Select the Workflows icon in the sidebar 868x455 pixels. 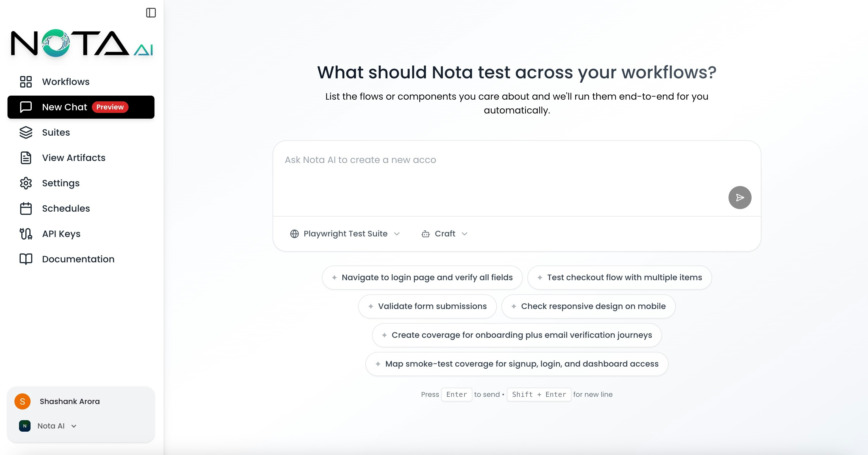(26, 81)
